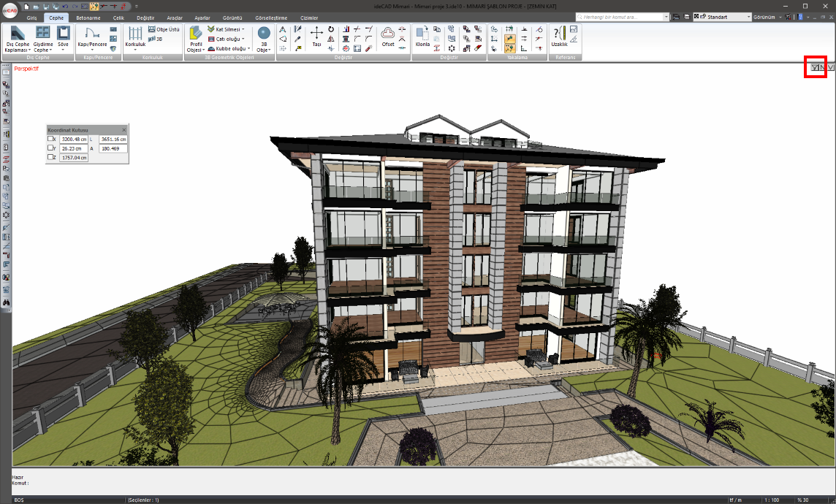
Task: Toggle the N button above viewport
Action: 822,67
